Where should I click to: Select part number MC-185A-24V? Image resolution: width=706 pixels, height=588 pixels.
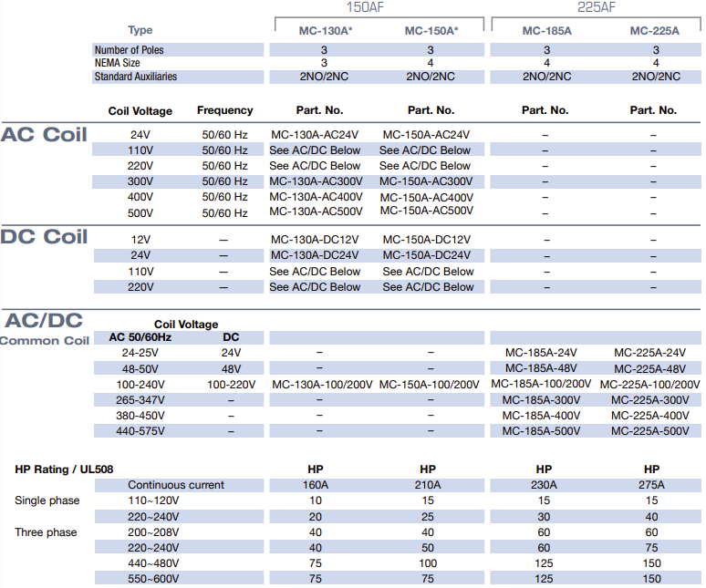coord(541,353)
